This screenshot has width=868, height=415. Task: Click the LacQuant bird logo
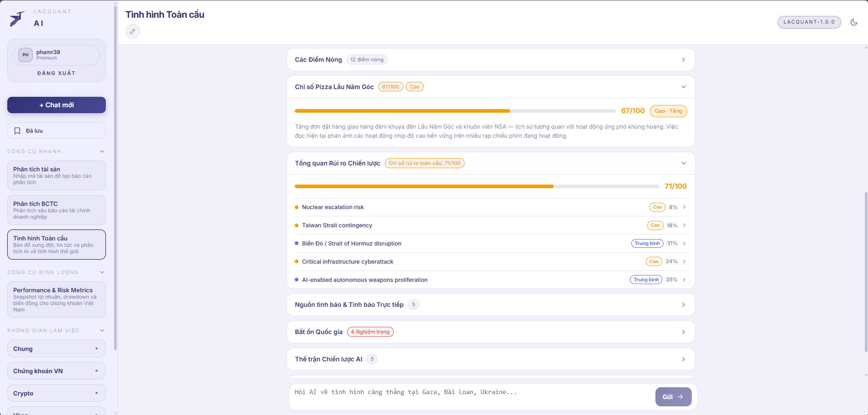click(17, 18)
